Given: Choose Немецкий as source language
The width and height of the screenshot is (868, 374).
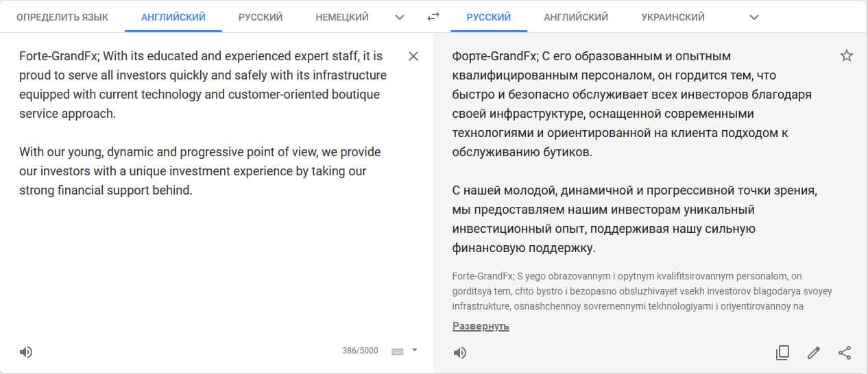Looking at the screenshot, I should (x=342, y=17).
